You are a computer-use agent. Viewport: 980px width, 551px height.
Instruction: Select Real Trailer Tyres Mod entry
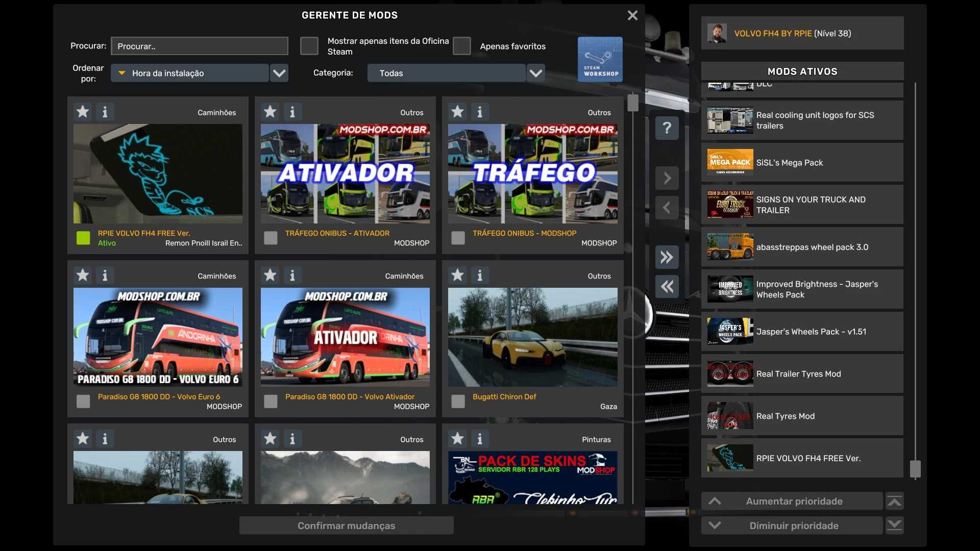[x=802, y=374]
